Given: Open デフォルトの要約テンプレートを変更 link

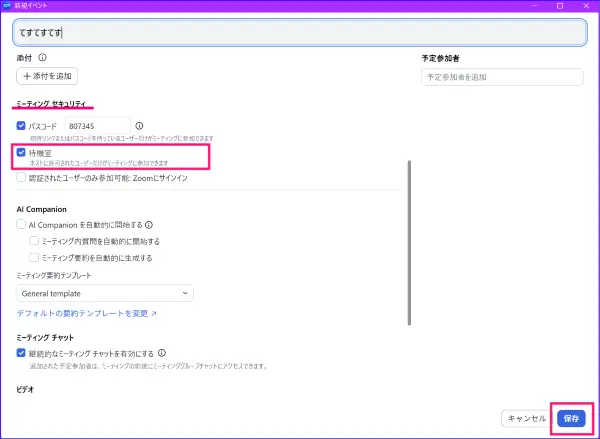Looking at the screenshot, I should [x=87, y=313].
